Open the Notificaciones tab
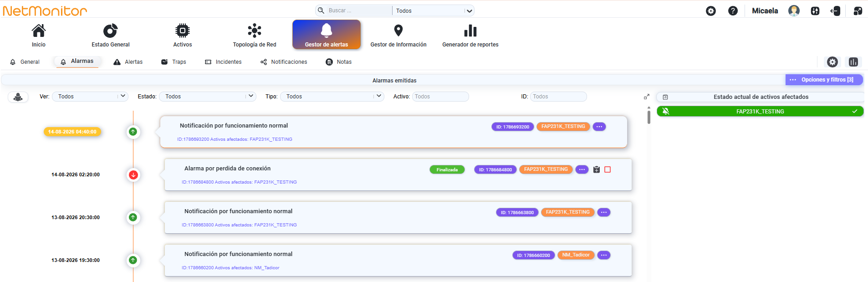868x282 pixels. [284, 62]
